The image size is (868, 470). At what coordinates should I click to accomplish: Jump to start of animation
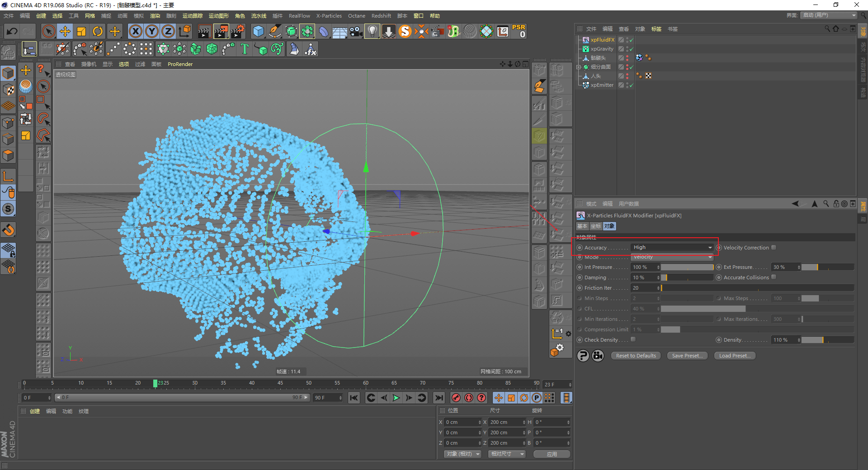(x=354, y=398)
